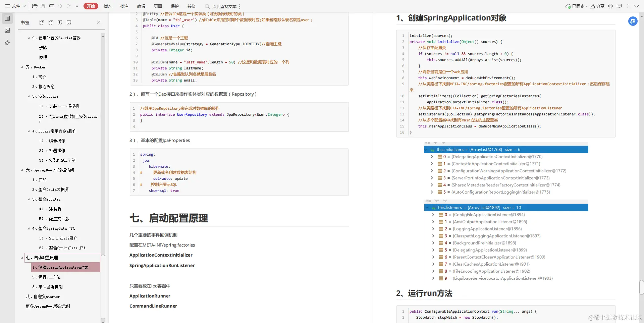644x323 pixels.
Task: Open the 转换 tab
Action: click(x=192, y=6)
